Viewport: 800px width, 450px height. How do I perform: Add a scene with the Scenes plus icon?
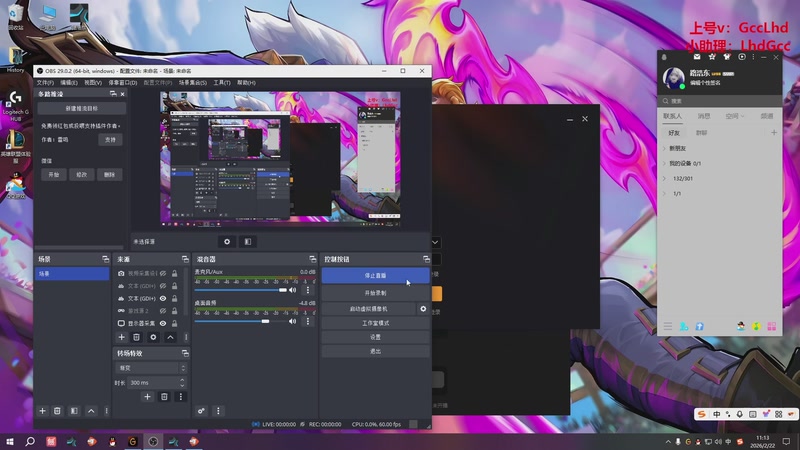pos(42,411)
